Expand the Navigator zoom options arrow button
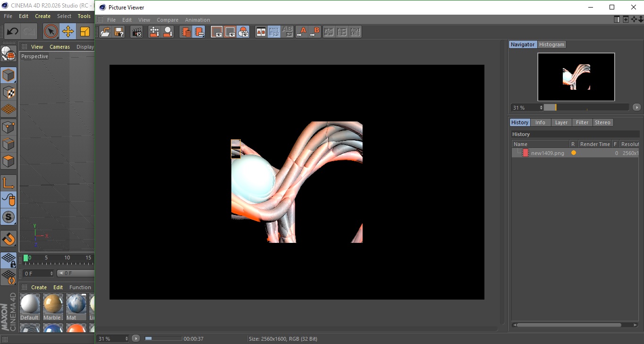The height and width of the screenshot is (344, 644). [636, 108]
